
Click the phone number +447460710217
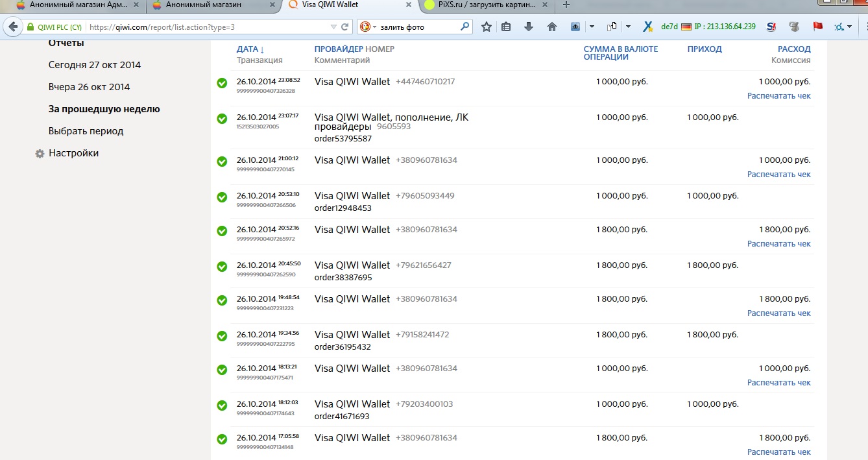[x=426, y=82]
